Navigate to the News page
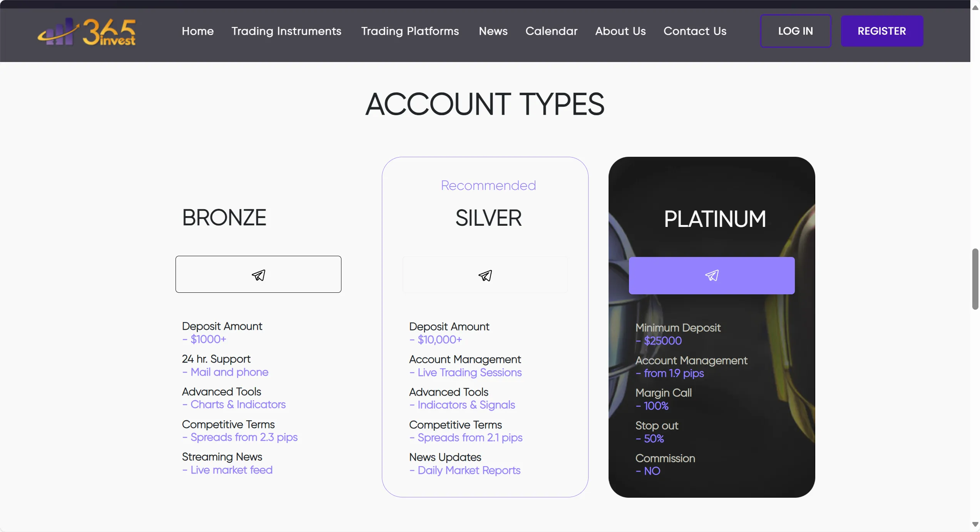 [x=493, y=31]
